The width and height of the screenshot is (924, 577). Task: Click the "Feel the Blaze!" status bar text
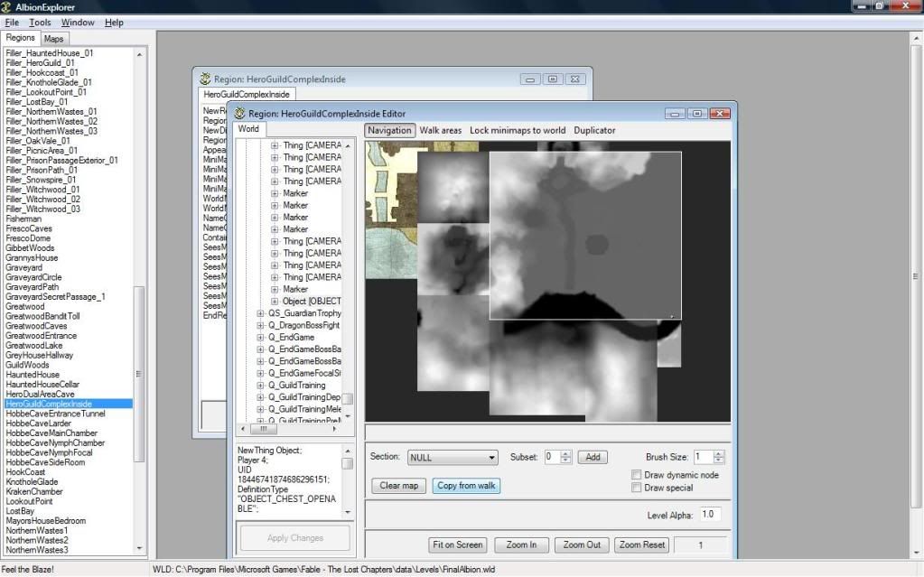(28, 570)
